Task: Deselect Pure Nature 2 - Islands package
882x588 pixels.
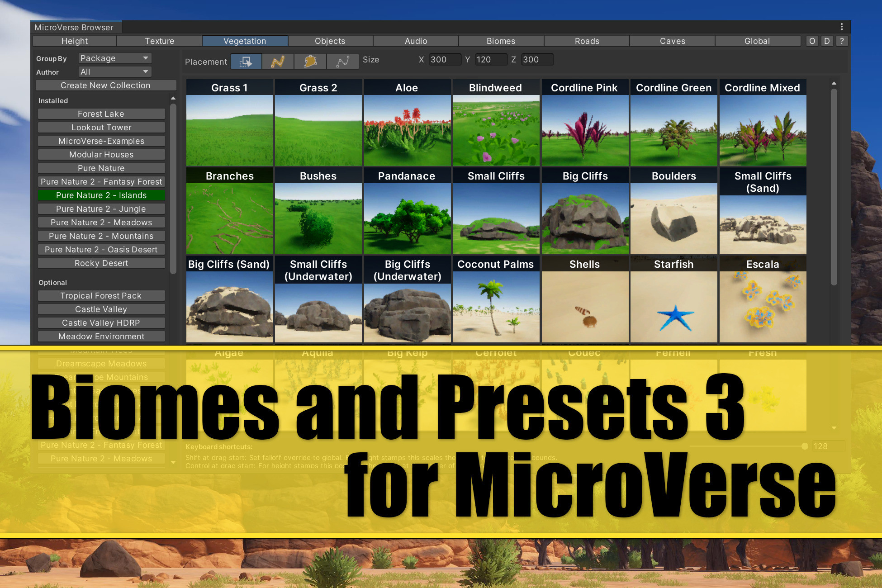Action: click(101, 195)
